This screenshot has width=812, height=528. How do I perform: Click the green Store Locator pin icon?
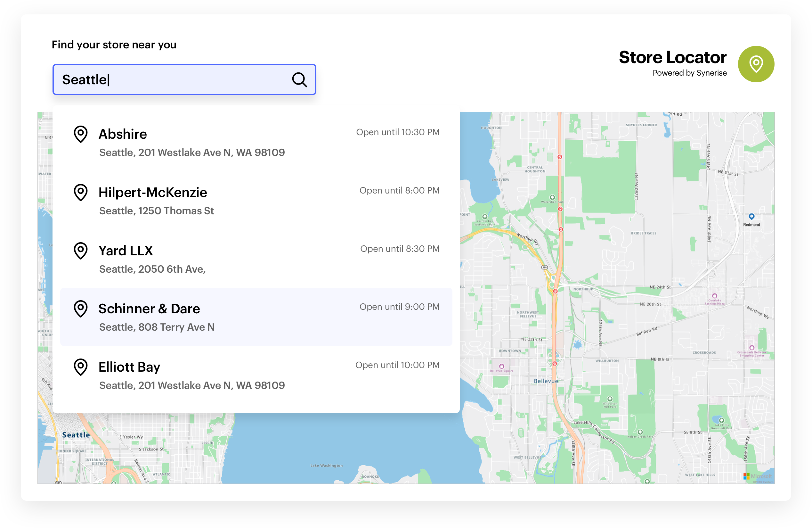tap(756, 64)
